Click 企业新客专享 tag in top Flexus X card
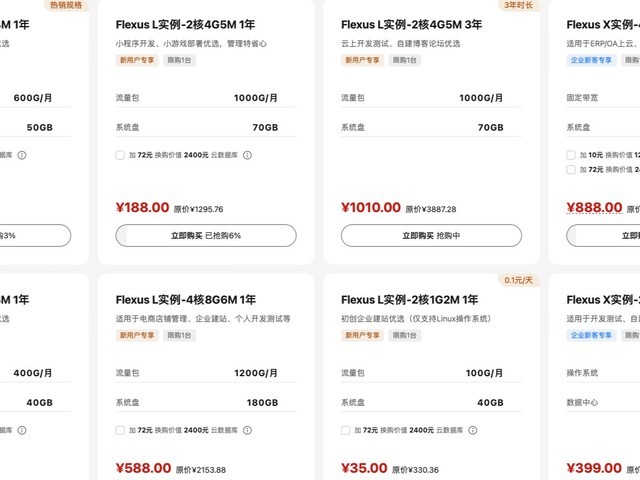Image resolution: width=640 pixels, height=480 pixels. tap(591, 60)
